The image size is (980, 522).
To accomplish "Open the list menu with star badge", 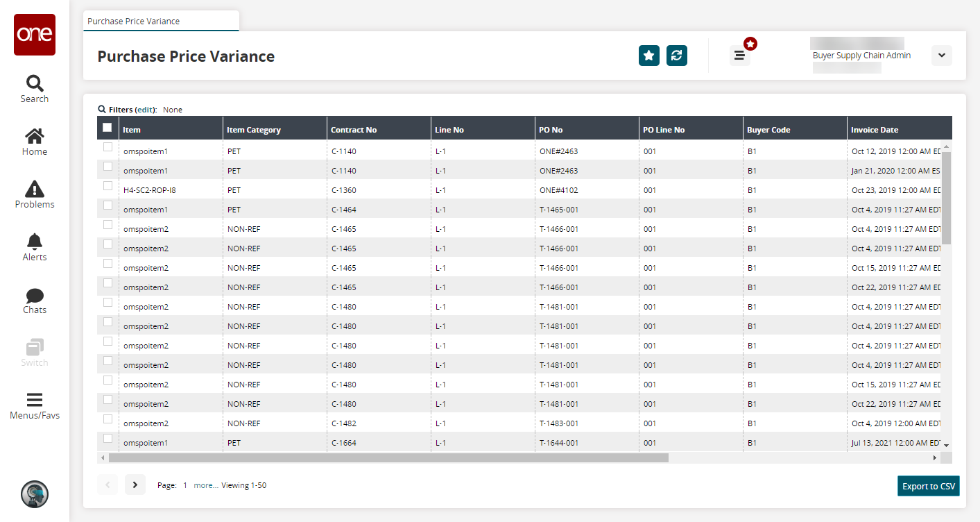I will 740,56.
